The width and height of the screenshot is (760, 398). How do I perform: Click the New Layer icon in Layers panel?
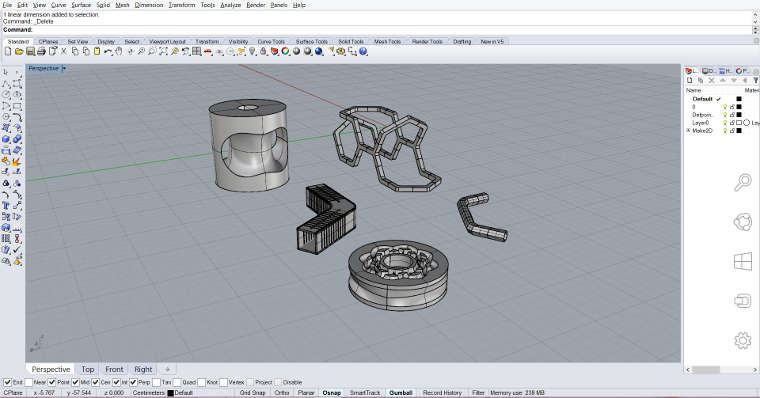pos(690,80)
